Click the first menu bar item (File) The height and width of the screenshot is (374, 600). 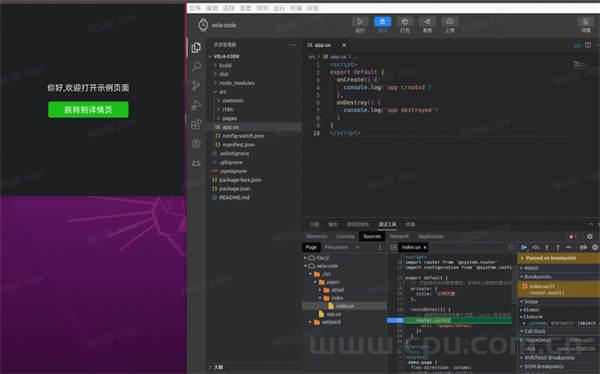coord(195,8)
